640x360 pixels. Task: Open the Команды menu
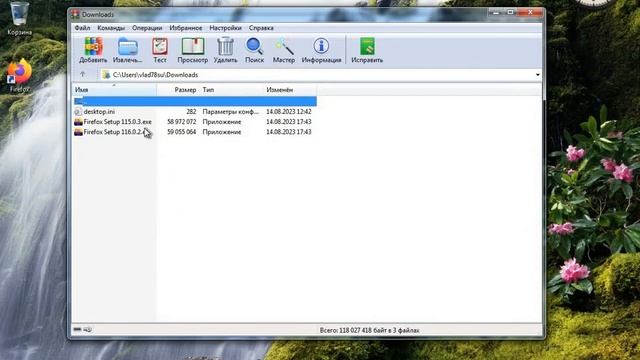point(111,28)
